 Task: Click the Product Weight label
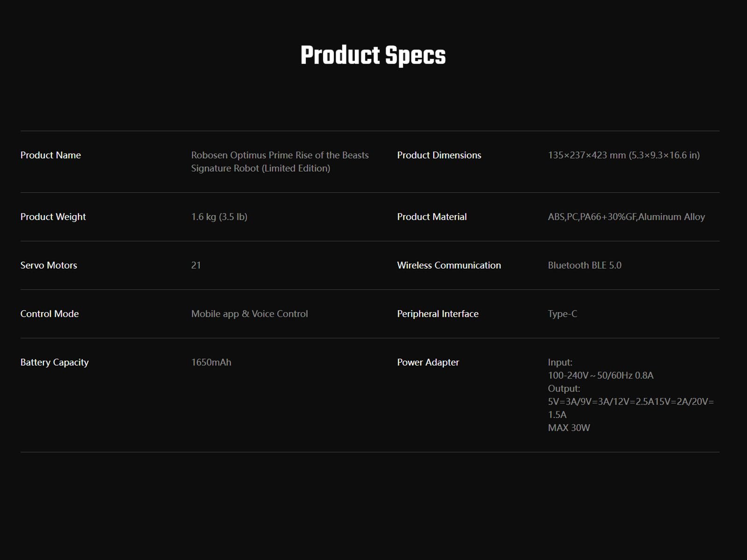53,217
